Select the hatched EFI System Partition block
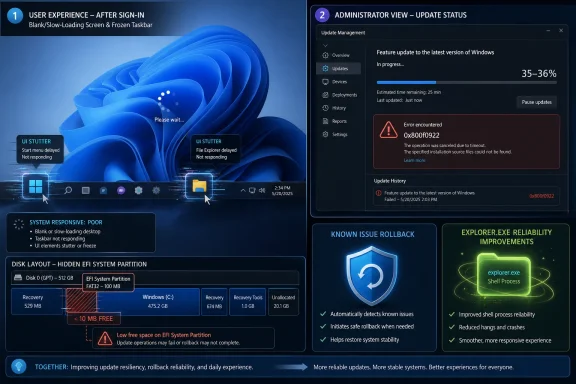Screen dimensions: 576x384 (81, 301)
